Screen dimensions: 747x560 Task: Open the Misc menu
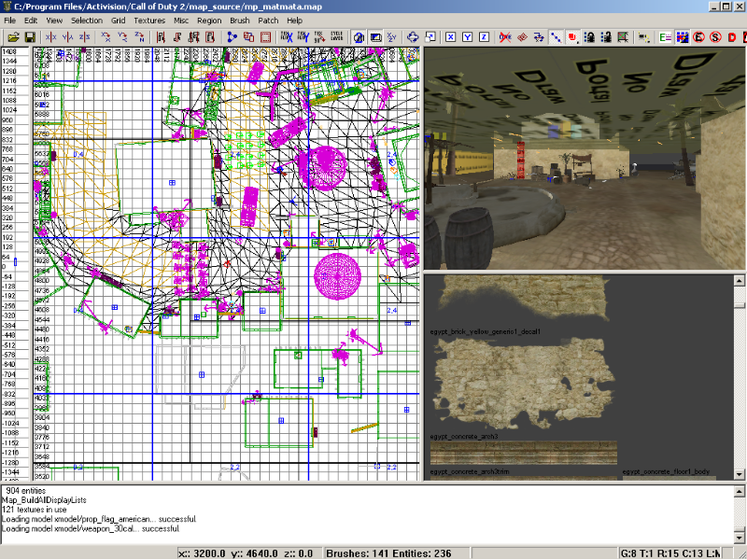[181, 21]
